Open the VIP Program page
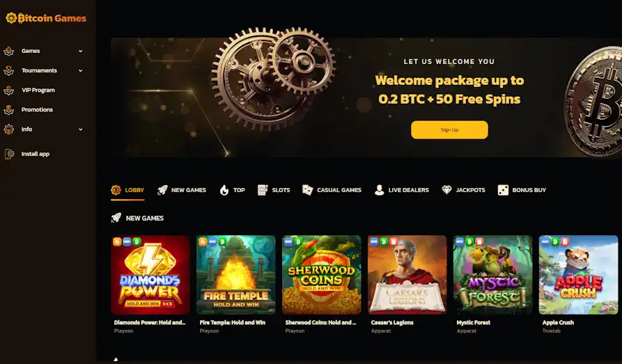The width and height of the screenshot is (622, 364). [x=38, y=90]
